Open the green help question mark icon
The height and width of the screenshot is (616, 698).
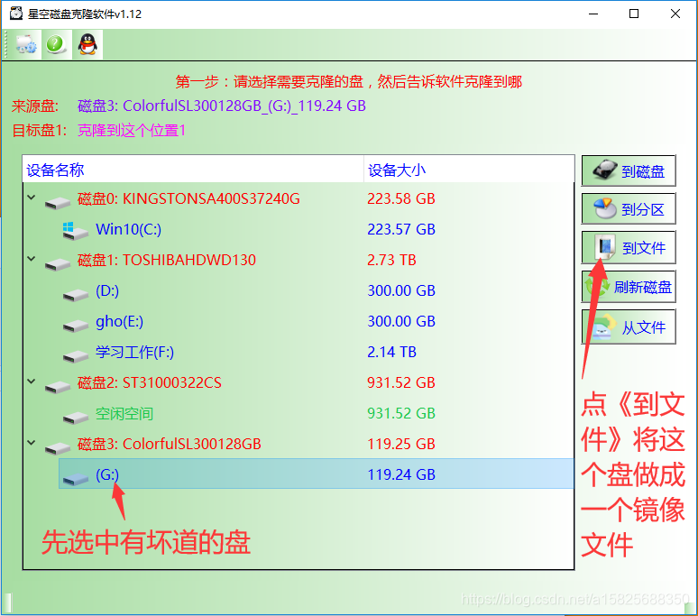click(x=56, y=44)
